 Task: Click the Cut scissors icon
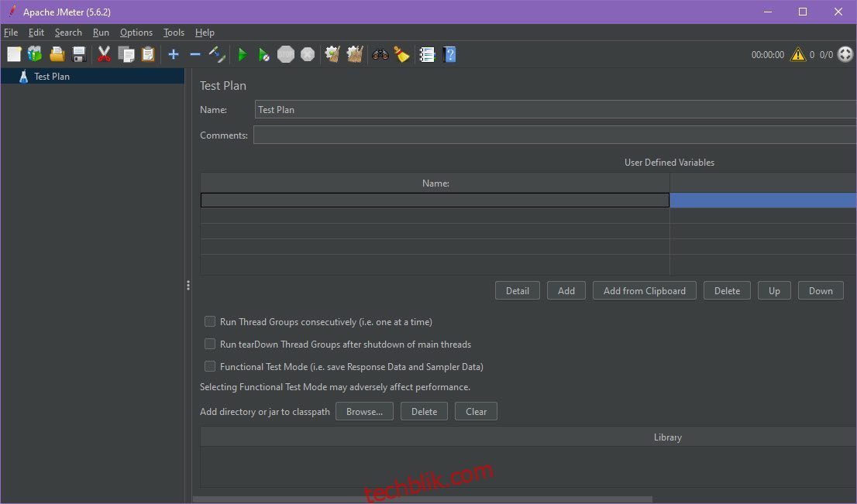pos(104,54)
